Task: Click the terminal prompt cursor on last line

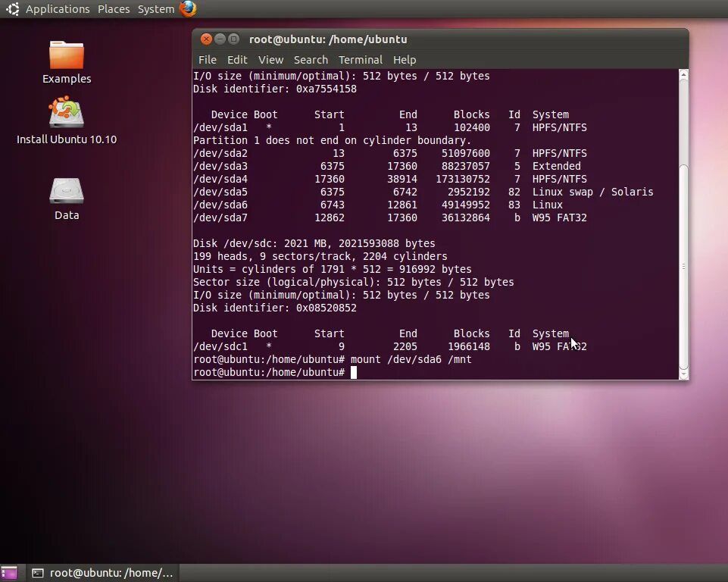Action: 354,373
